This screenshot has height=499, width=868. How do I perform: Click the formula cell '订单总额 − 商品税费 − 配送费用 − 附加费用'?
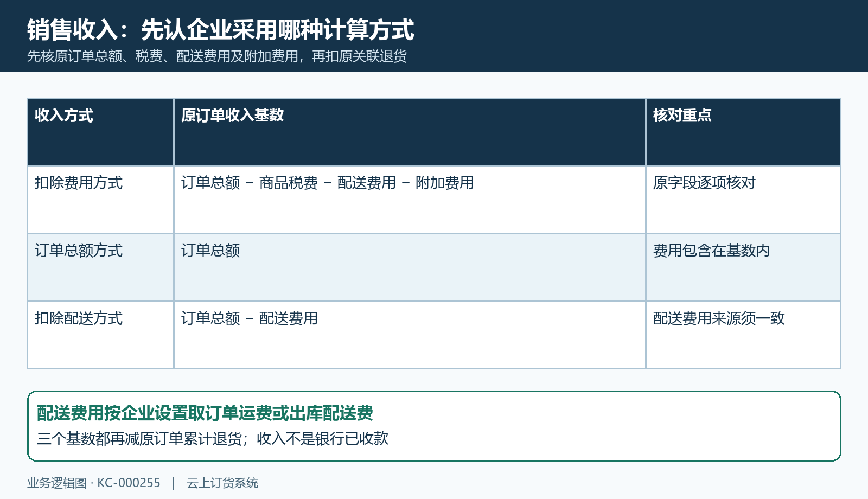pyautogui.click(x=410, y=200)
